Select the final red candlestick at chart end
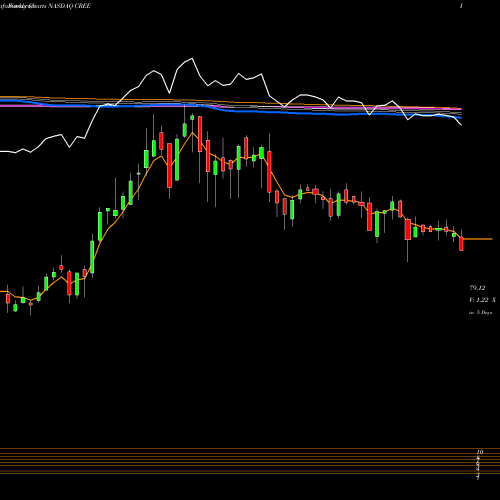Screen dimensions: 500x500 [x=461, y=243]
